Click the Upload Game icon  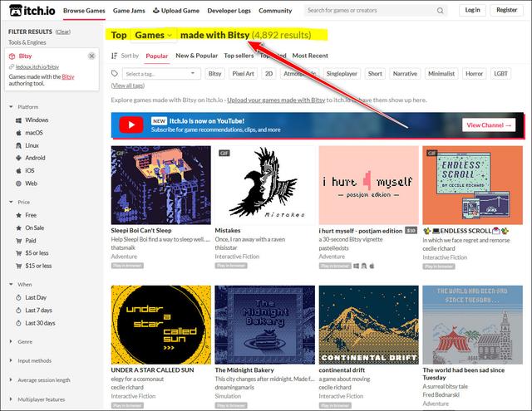click(x=156, y=11)
